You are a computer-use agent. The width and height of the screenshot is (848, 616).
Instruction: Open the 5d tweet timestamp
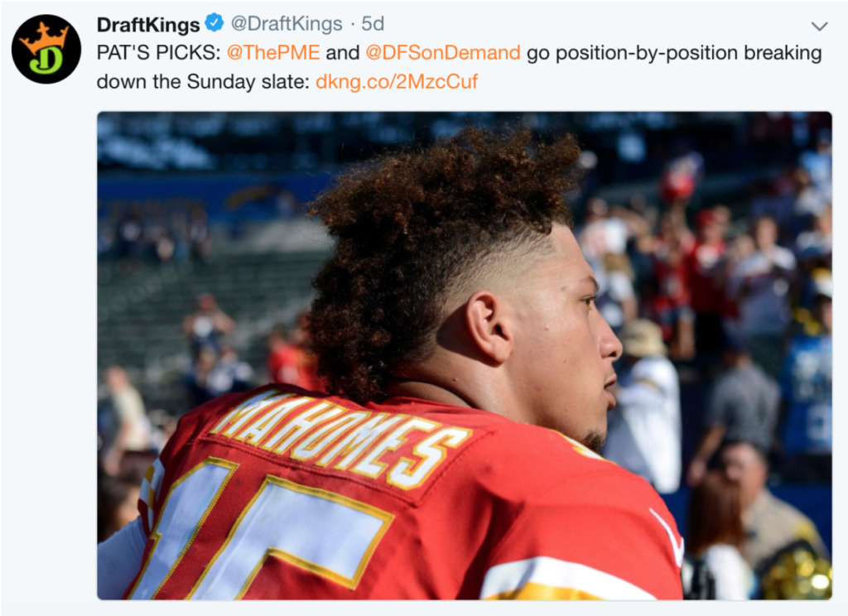pos(373,24)
